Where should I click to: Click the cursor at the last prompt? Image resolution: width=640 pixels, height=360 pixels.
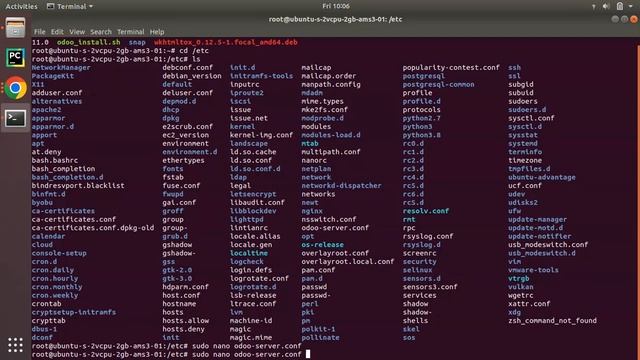(x=308, y=354)
